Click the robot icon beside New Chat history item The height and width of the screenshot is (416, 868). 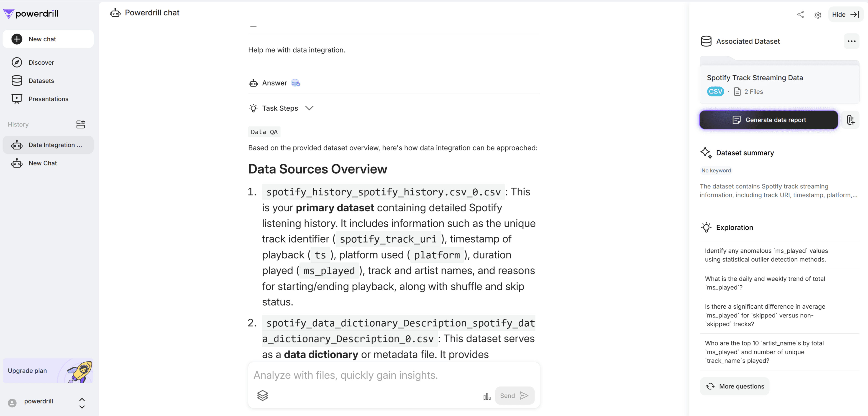coord(17,163)
